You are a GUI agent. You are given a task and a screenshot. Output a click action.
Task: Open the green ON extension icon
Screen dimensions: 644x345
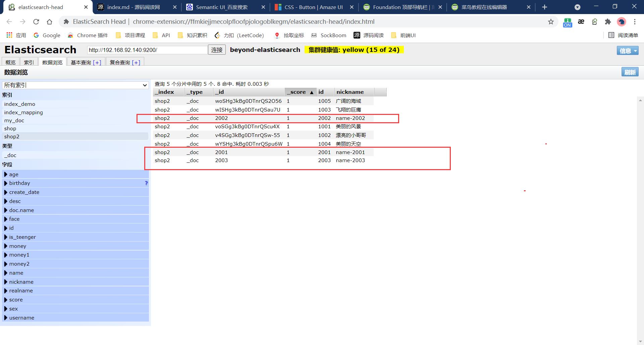[x=568, y=22]
